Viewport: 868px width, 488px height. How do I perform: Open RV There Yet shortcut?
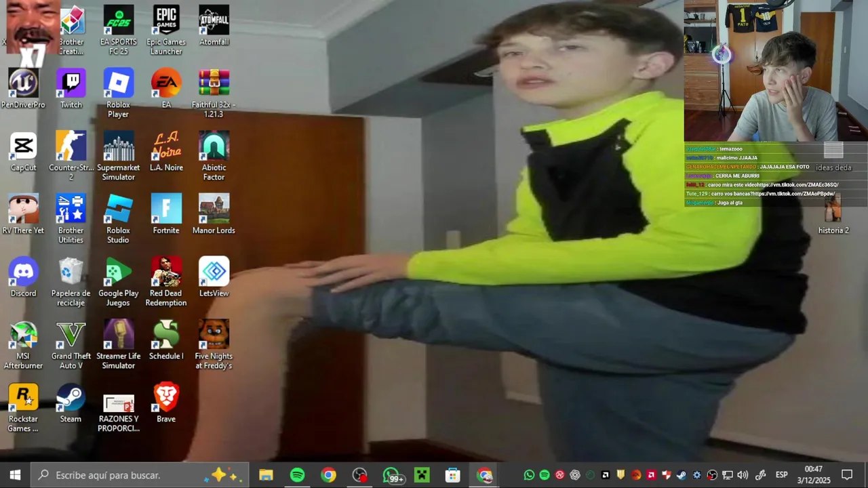click(23, 215)
